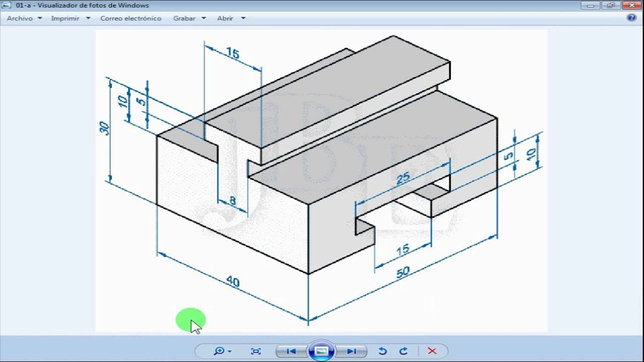This screenshot has width=644, height=362.
Task: Click the Correo electrónico option
Action: (x=131, y=18)
